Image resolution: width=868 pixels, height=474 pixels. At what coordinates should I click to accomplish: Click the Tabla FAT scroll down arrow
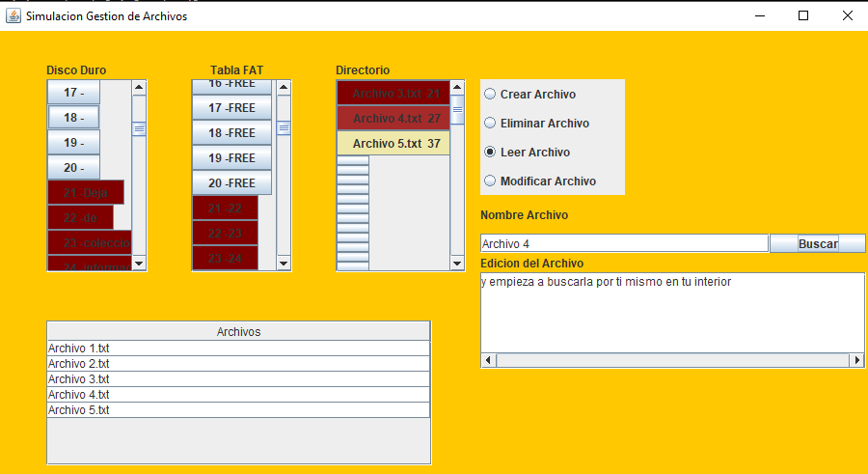(x=284, y=264)
